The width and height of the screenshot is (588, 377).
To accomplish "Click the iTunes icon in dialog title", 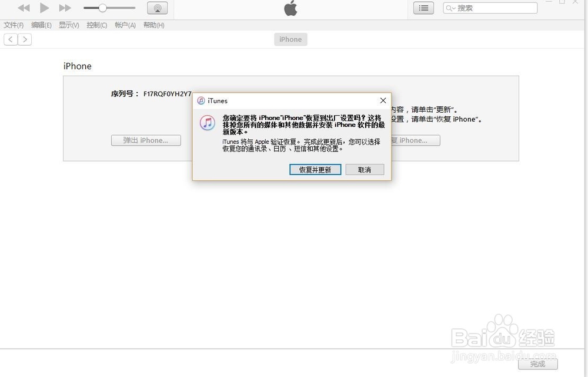I will 201,100.
